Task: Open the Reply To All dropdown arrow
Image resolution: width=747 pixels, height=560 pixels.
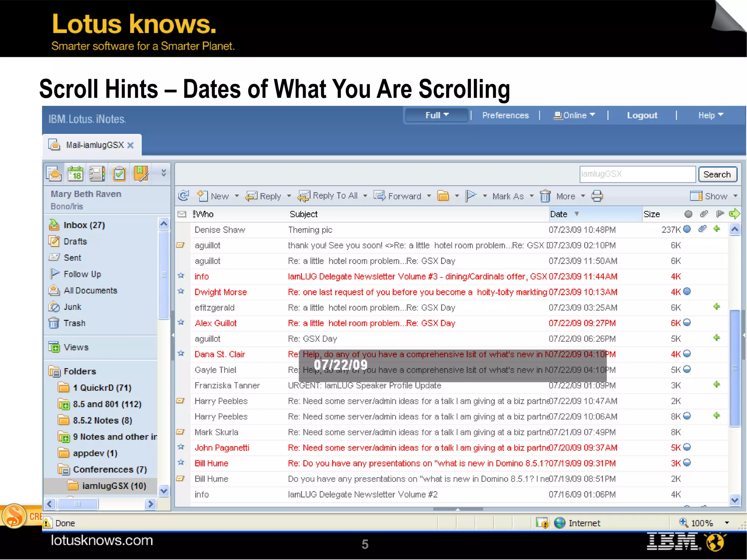Action: coord(365,196)
